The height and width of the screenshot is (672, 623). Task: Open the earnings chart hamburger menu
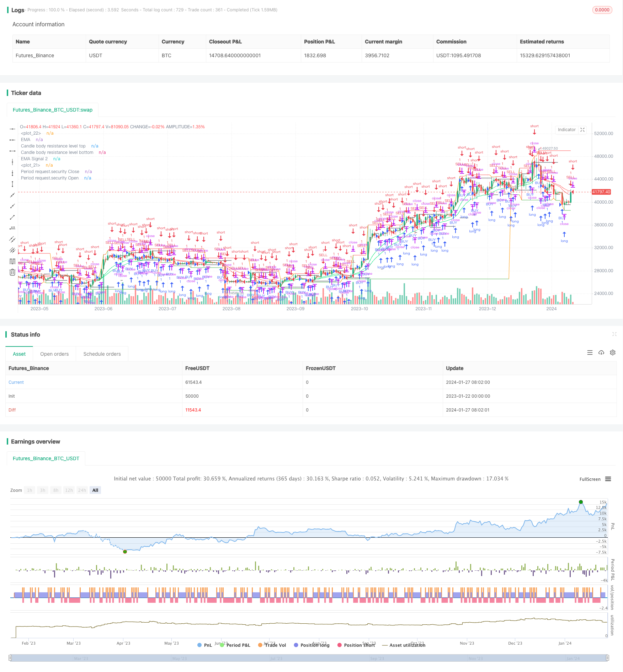click(x=608, y=479)
